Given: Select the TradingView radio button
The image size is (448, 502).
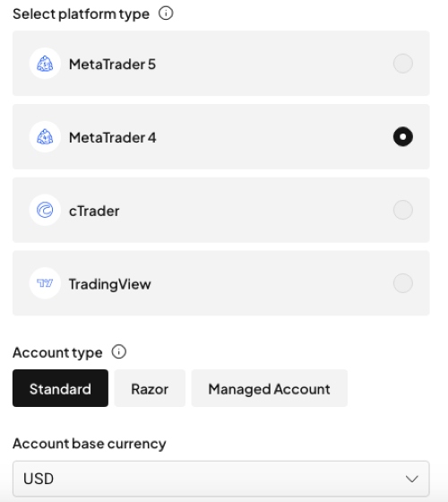Looking at the screenshot, I should pos(403,283).
